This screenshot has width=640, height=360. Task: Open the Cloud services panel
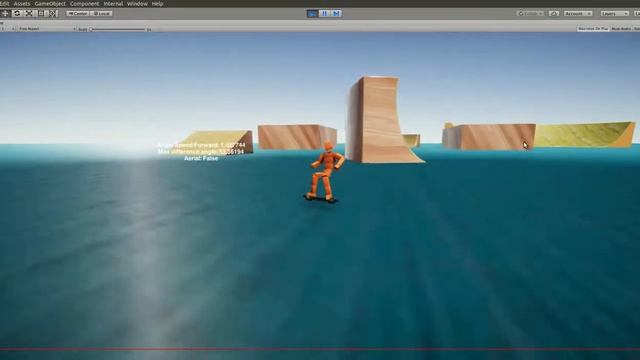(x=553, y=13)
